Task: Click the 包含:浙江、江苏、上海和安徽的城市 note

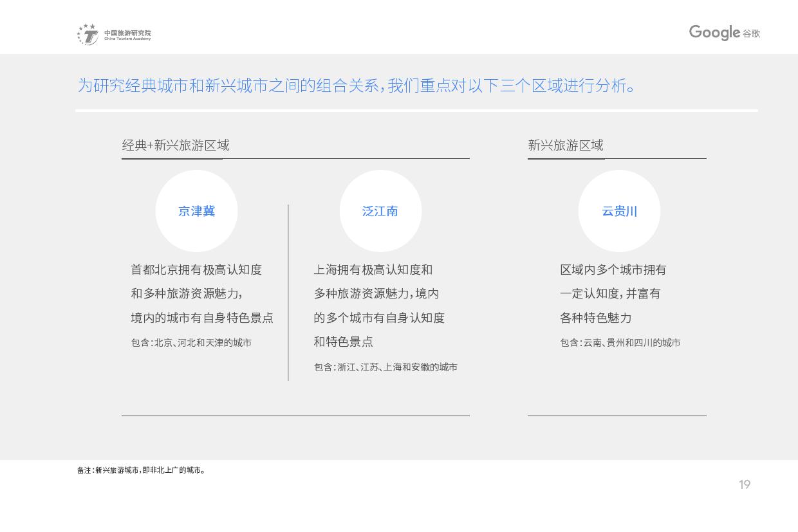Action: coord(385,367)
